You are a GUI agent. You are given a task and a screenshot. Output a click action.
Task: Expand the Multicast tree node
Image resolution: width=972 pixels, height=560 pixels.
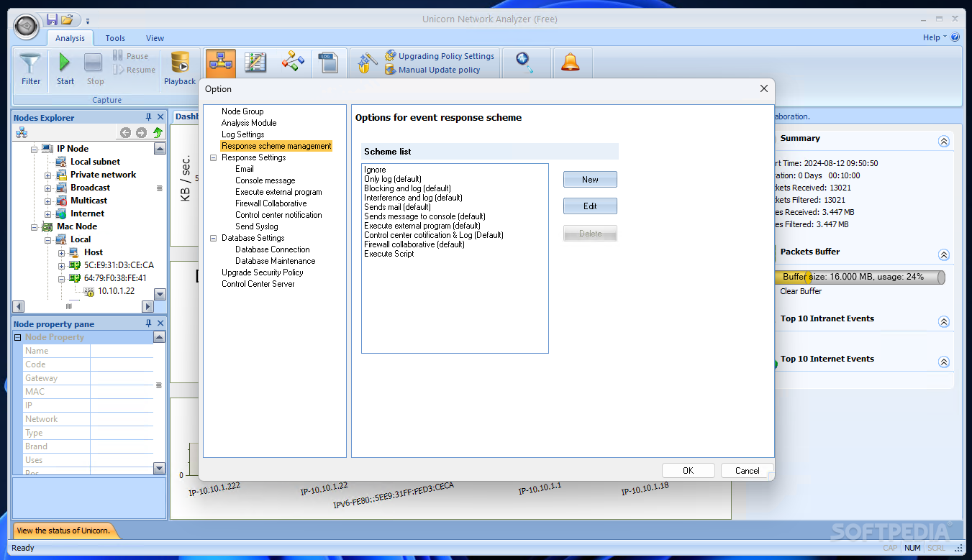[47, 201]
